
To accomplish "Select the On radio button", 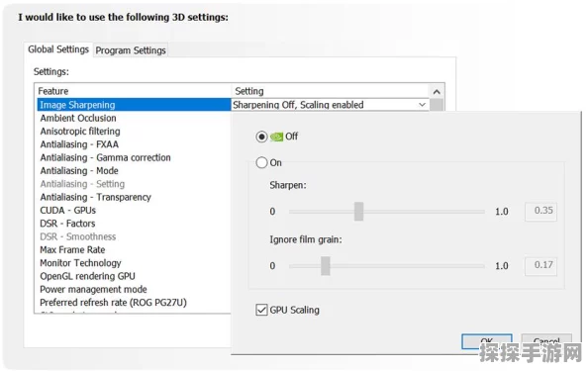I will click(261, 162).
